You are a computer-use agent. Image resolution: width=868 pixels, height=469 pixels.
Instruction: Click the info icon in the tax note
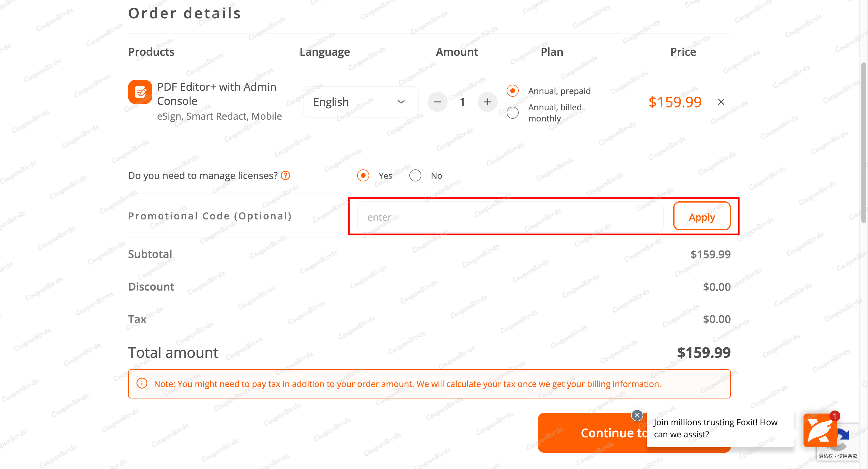142,383
